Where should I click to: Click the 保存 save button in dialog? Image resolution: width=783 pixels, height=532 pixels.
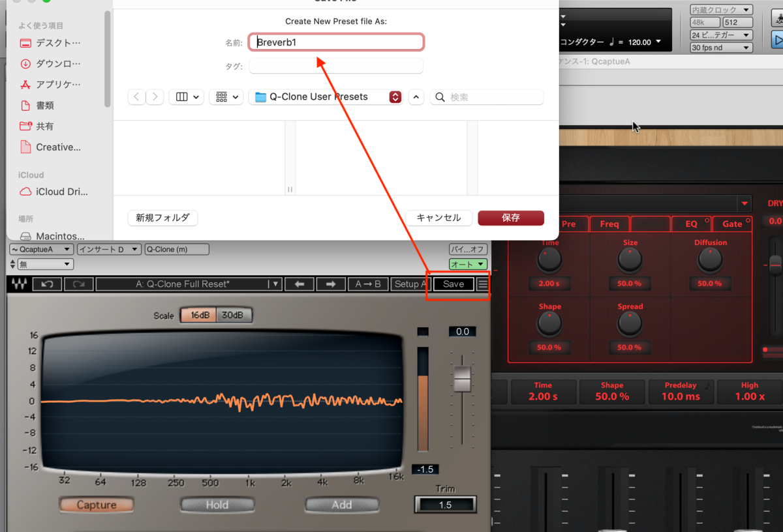tap(511, 218)
